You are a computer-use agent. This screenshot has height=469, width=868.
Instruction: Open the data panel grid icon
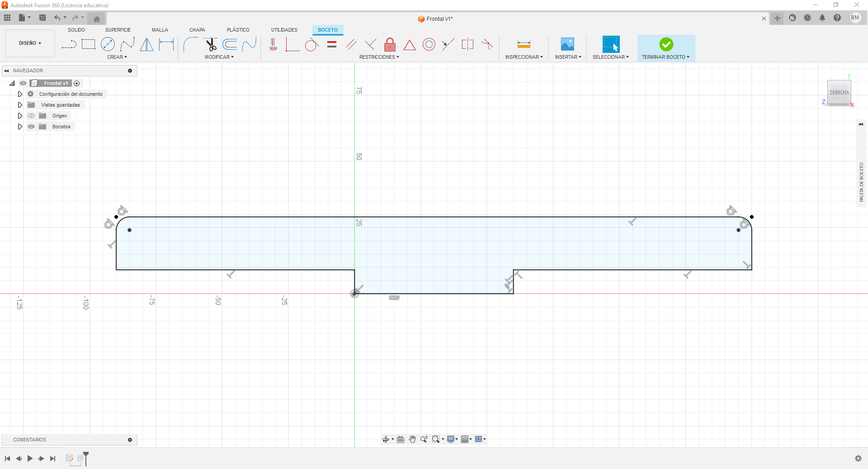[7, 18]
